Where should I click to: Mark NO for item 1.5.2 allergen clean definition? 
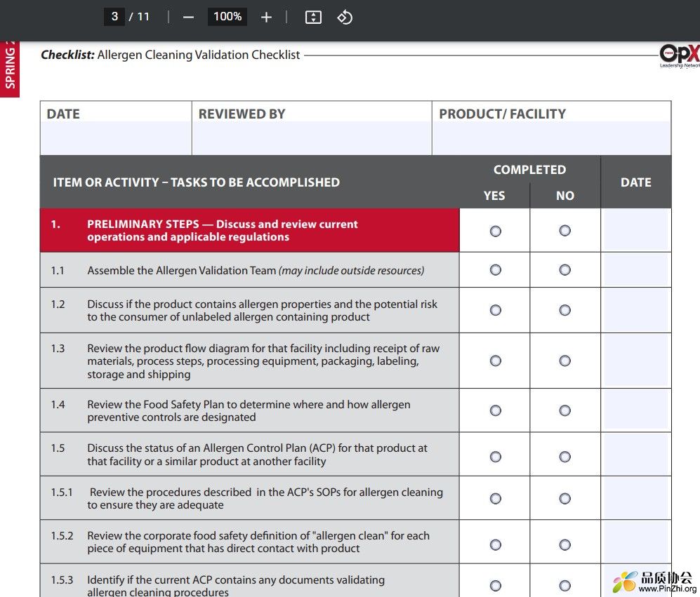pos(564,544)
